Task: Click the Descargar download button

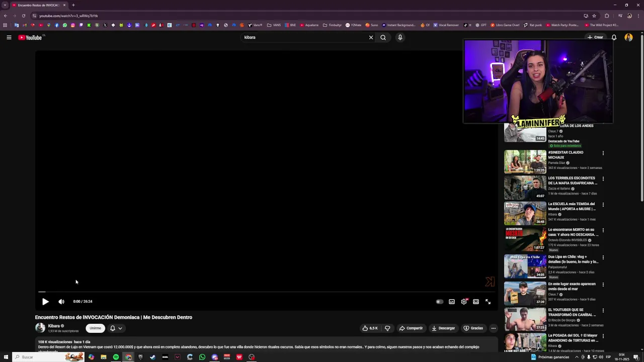Action: pos(443,328)
